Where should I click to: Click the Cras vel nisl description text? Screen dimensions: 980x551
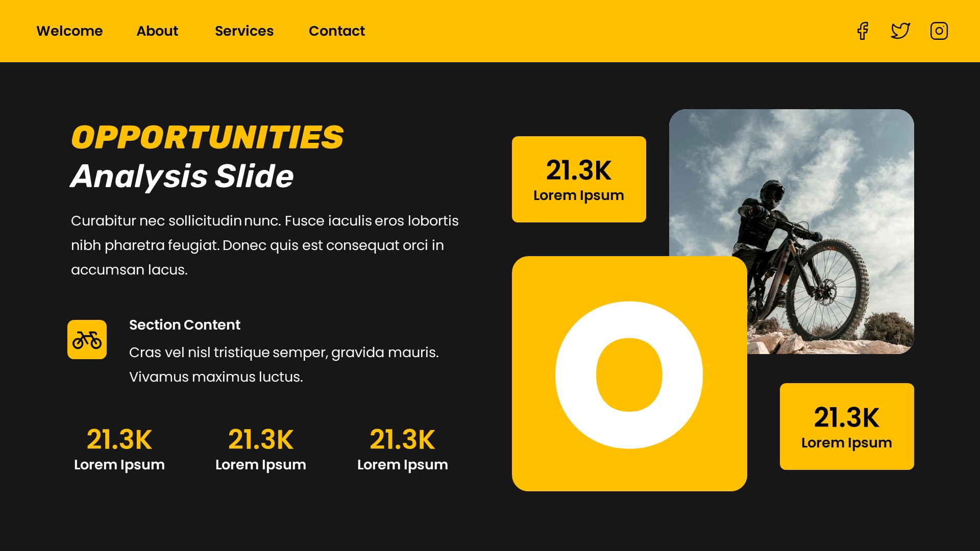point(284,365)
